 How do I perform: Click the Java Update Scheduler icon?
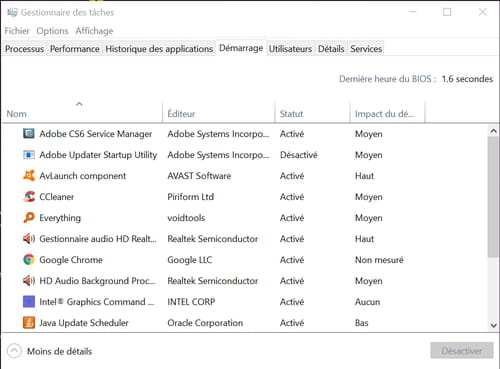click(x=29, y=323)
